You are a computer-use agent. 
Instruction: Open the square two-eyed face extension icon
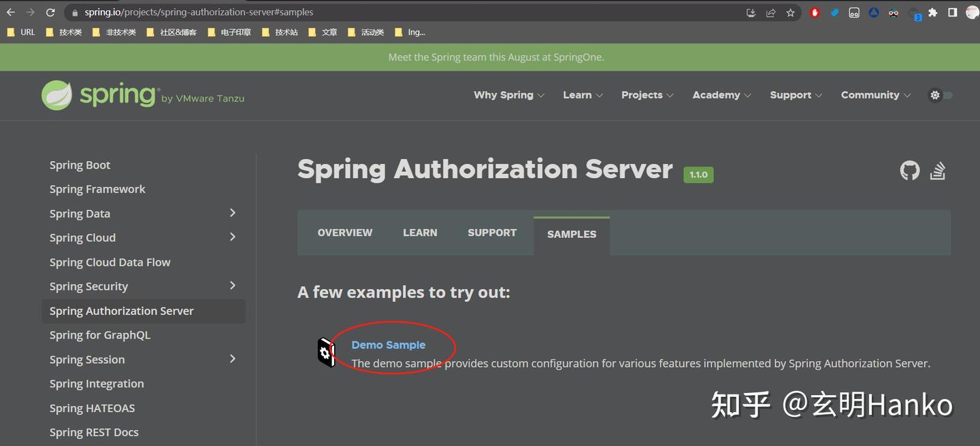854,12
